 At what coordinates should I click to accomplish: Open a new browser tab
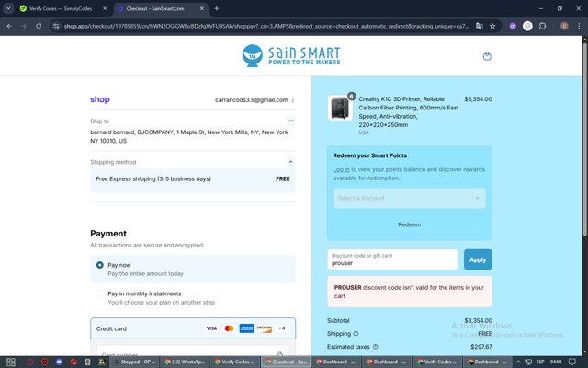coord(217,8)
